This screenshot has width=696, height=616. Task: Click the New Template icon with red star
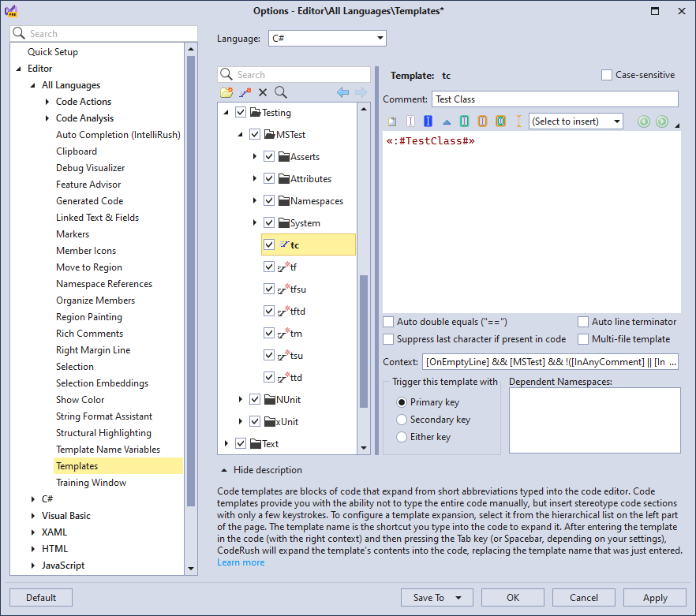[x=245, y=92]
